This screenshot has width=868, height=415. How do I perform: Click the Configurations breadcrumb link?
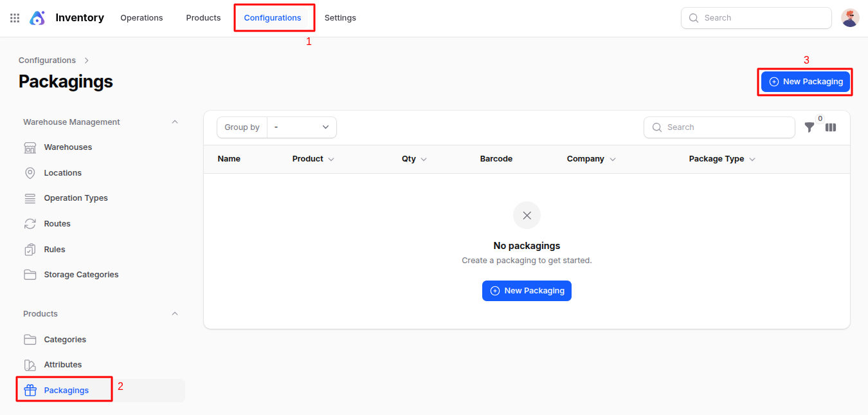coord(47,60)
